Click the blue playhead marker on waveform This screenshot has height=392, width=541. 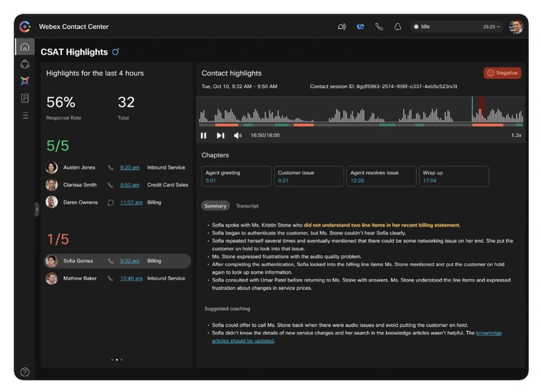click(x=472, y=109)
